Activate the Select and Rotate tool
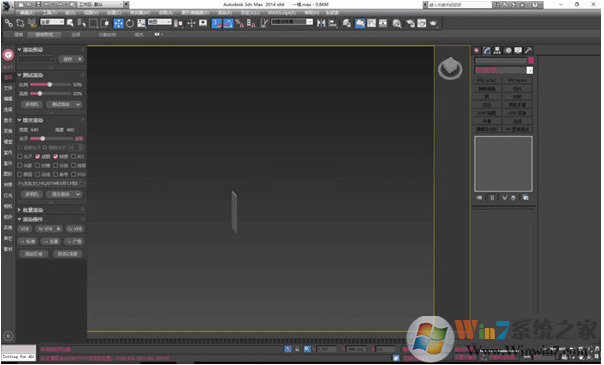The height and width of the screenshot is (365, 604). [130, 23]
